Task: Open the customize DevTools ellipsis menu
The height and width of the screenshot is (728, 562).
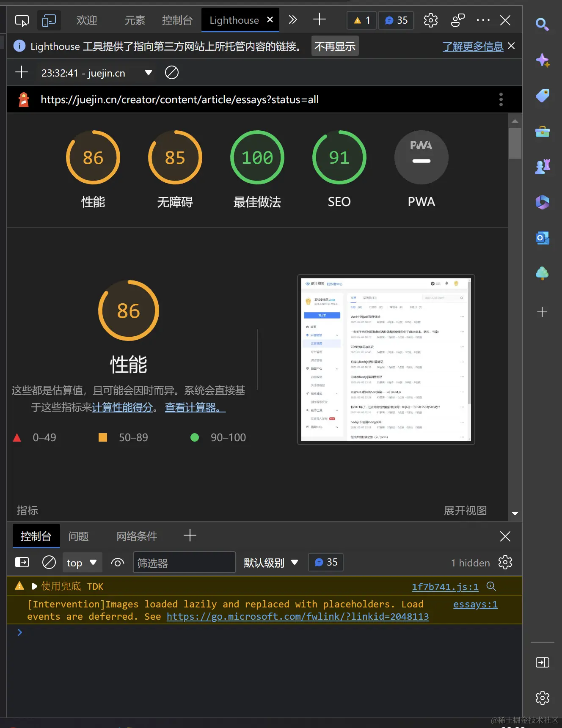Action: [x=483, y=20]
